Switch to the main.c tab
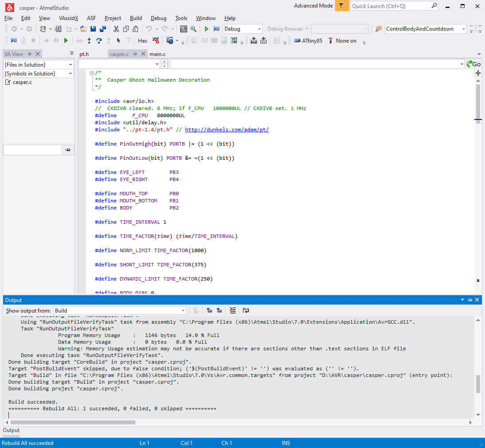Image resolution: width=485 pixels, height=448 pixels. (x=158, y=54)
